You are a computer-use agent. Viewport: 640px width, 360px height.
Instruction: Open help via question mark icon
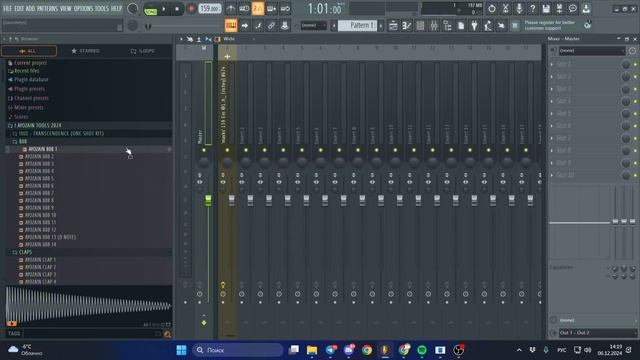point(532,9)
